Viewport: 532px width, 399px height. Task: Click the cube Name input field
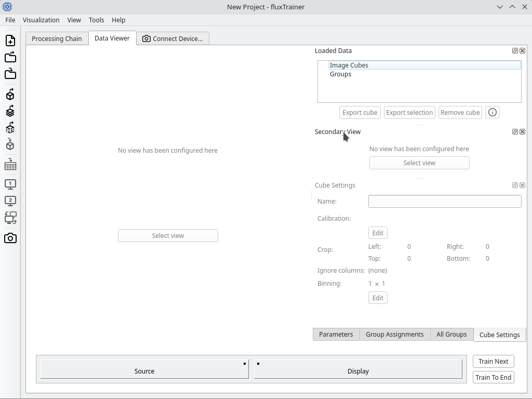tap(445, 201)
